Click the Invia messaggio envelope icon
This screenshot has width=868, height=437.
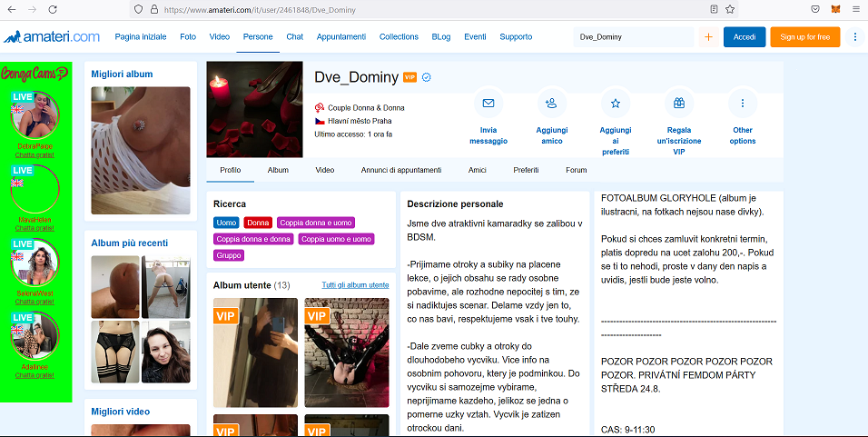click(488, 104)
